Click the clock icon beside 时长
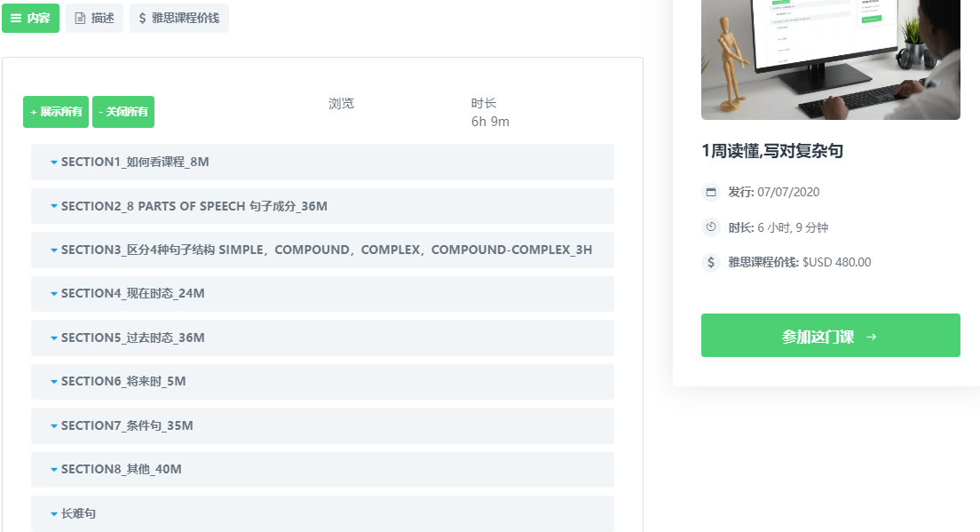980x532 pixels. (x=711, y=227)
